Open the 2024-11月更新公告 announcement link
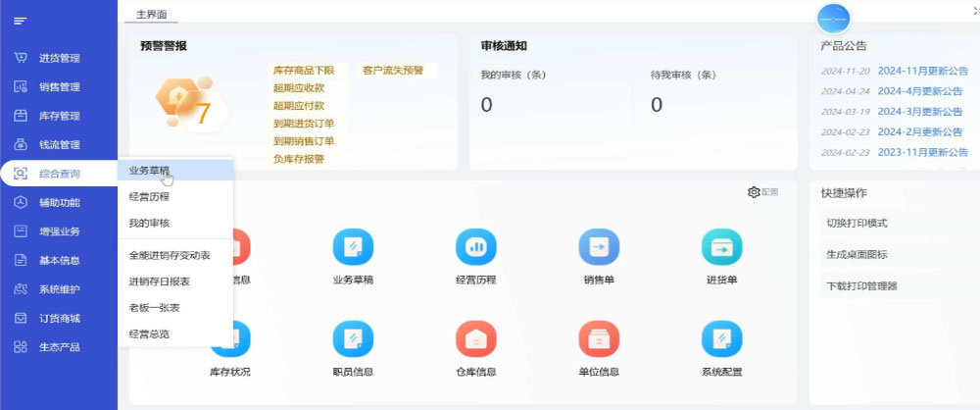The width and height of the screenshot is (980, 410). 919,71
